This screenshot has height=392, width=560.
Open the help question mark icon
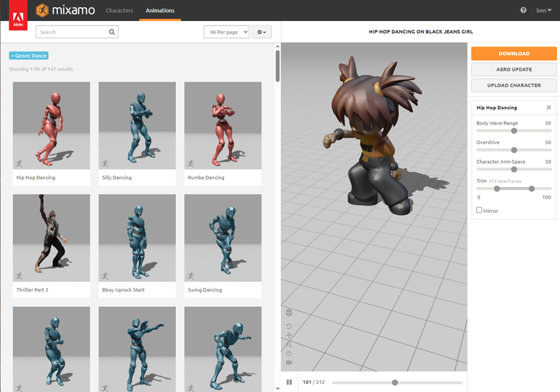click(523, 10)
